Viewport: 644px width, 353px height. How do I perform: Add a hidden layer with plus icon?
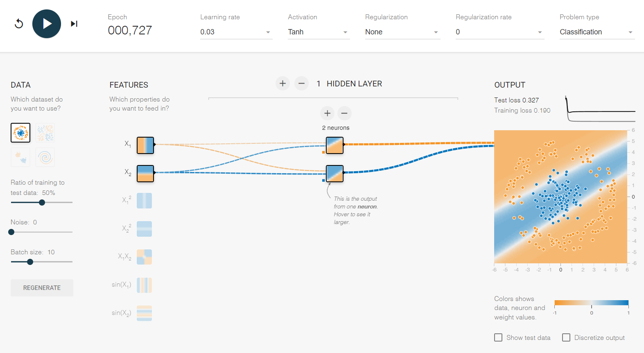click(282, 84)
